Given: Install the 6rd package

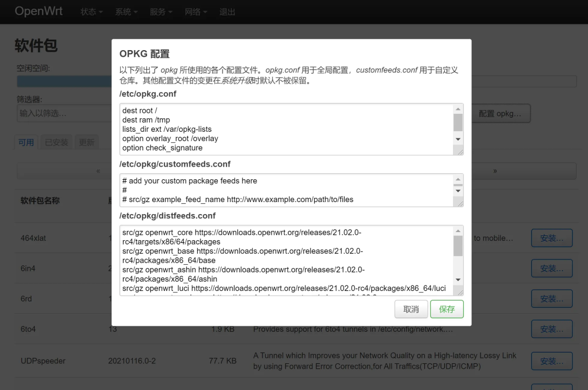Looking at the screenshot, I should (552, 299).
